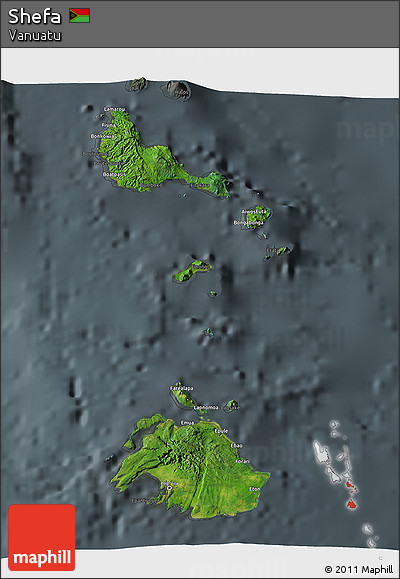Select the Emua label
400x579 pixels.
[187, 423]
